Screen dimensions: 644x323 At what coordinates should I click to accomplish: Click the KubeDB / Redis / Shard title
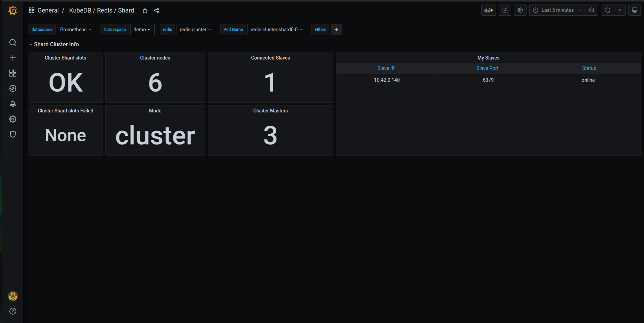101,10
